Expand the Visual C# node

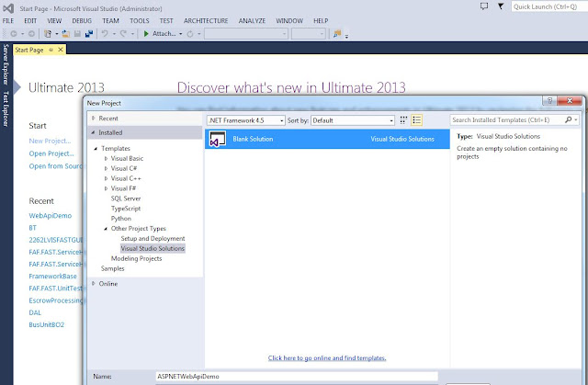click(107, 169)
